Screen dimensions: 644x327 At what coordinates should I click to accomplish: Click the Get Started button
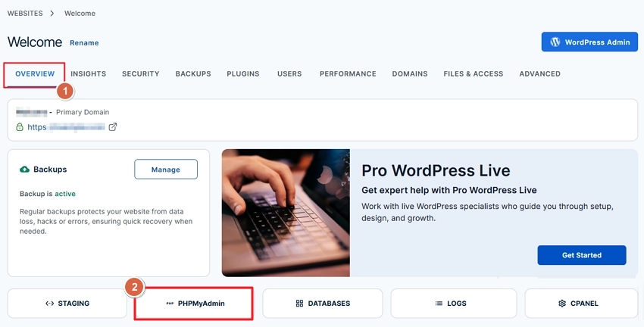(582, 255)
